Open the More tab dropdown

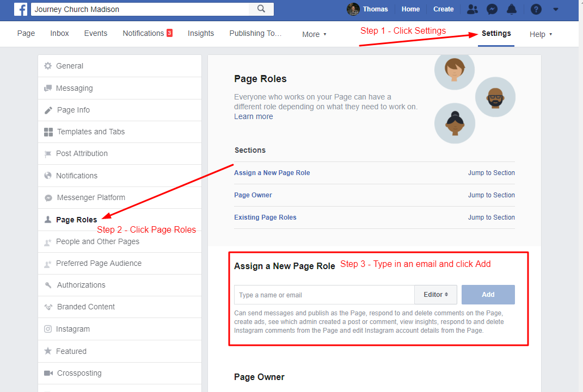pos(314,34)
